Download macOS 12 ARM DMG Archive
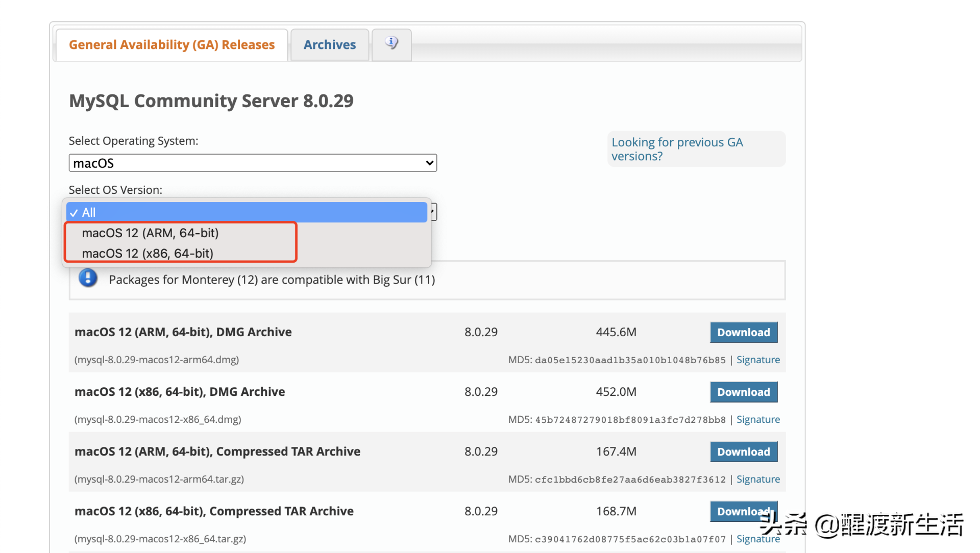 pyautogui.click(x=743, y=333)
